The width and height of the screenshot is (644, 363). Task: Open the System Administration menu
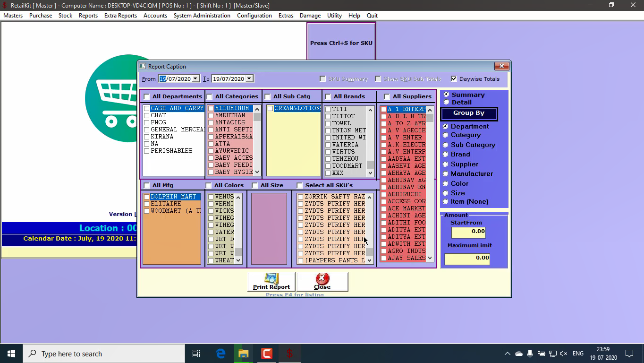tap(202, 16)
